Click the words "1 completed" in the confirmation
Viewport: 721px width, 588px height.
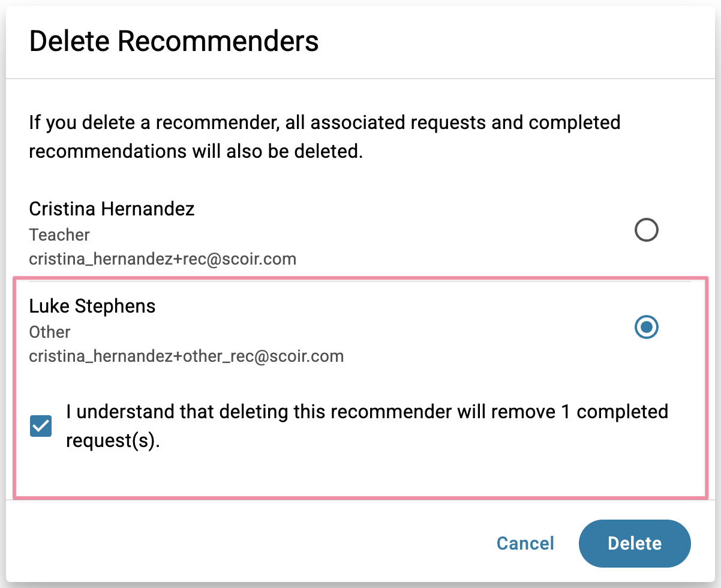click(612, 412)
